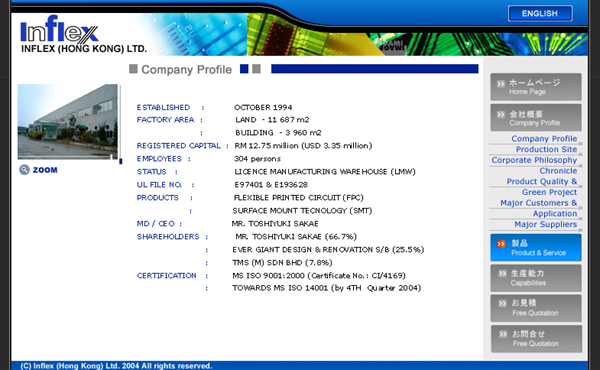Click the magnifier icon beside ZOOM
The height and width of the screenshot is (370, 600).
pos(24,170)
